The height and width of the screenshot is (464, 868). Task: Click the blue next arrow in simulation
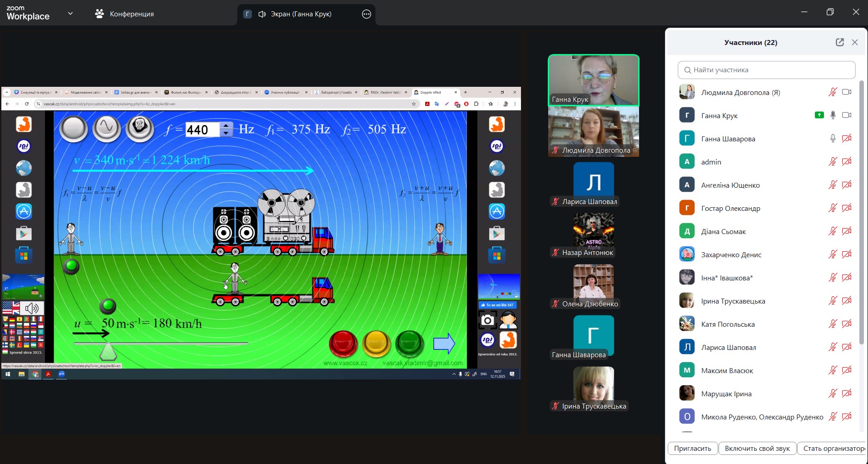click(444, 344)
